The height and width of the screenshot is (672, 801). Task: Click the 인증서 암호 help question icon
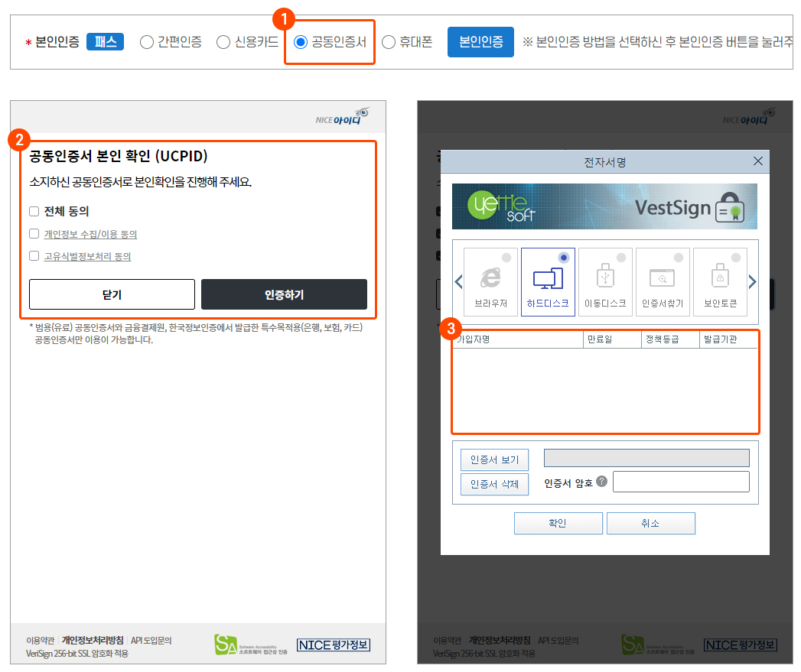coord(602,481)
